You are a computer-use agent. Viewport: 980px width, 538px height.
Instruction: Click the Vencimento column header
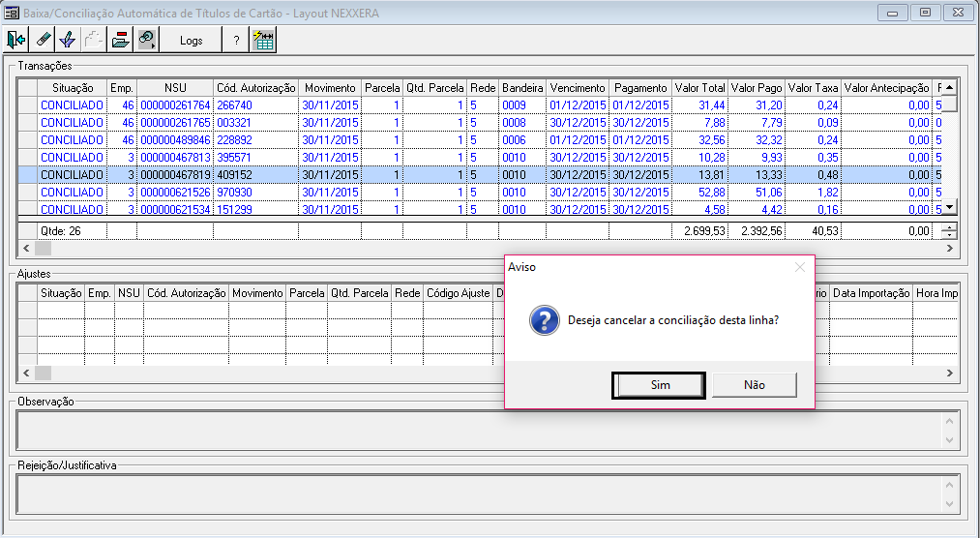click(578, 88)
